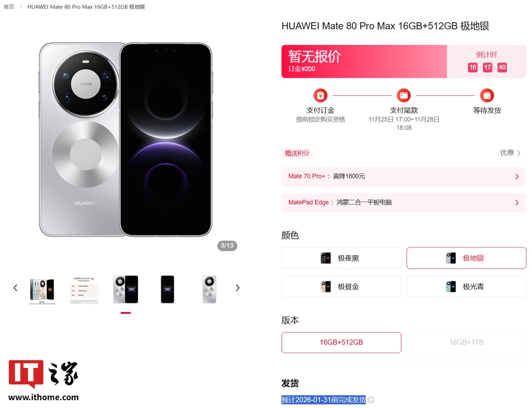Click the info icon beside shipping estimate
Image resolution: width=532 pixels, height=408 pixels.
(x=371, y=400)
